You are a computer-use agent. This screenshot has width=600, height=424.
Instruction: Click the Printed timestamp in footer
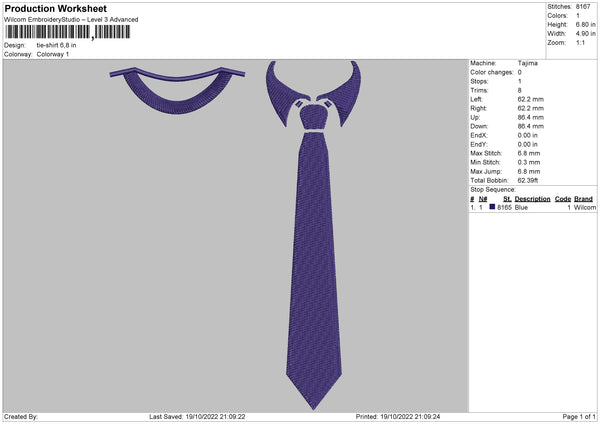(x=398, y=417)
